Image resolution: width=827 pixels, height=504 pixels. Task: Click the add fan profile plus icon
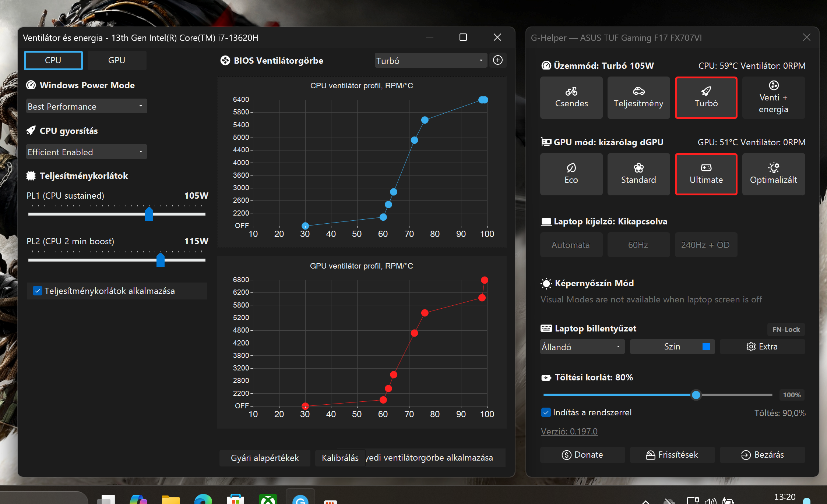click(x=497, y=60)
